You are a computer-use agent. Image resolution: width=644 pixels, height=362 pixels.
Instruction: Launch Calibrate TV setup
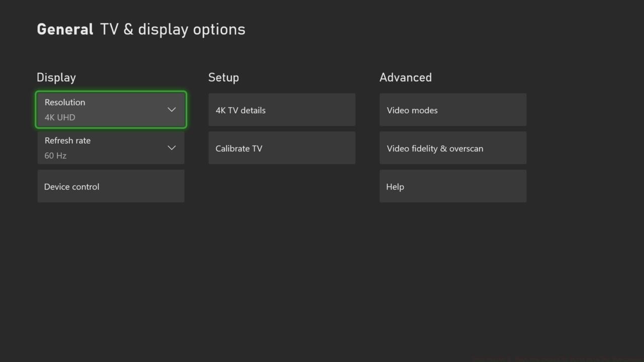(239, 148)
